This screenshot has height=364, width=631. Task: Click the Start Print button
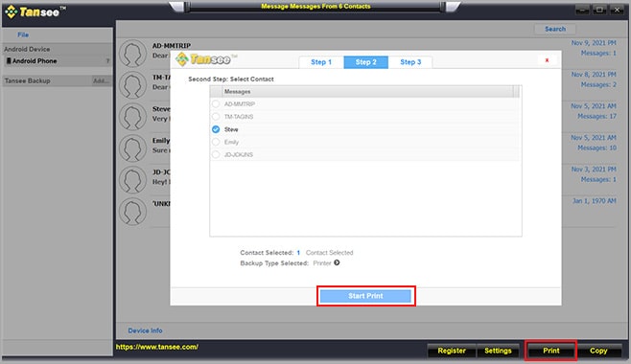click(365, 296)
